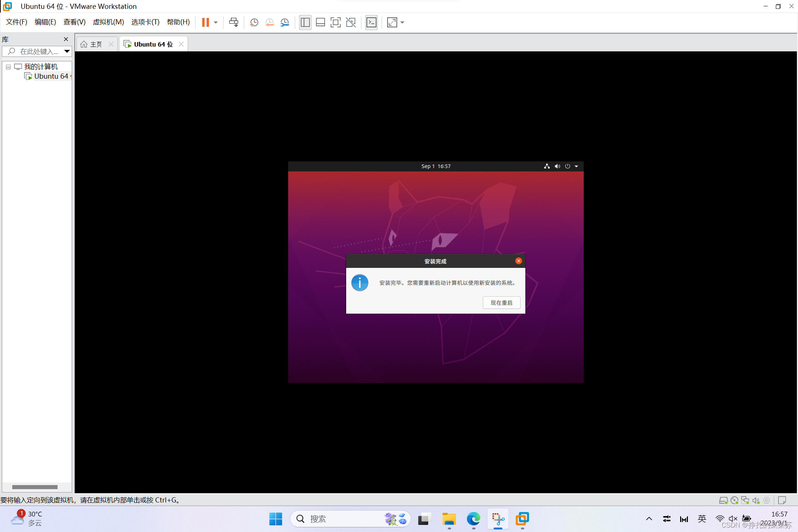Close the 安装完成 dialog
Viewport: 798px width, 532px height.
coord(518,260)
